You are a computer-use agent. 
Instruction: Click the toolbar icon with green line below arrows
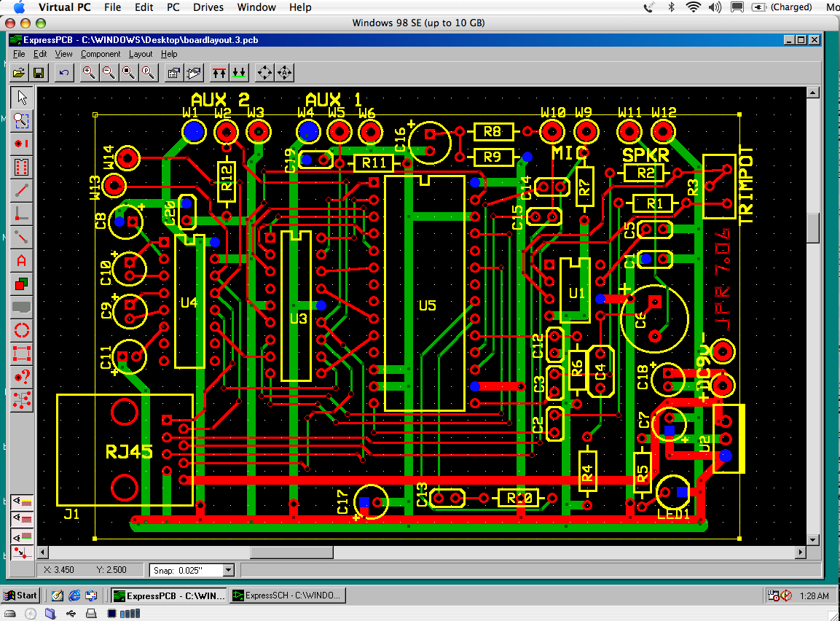(x=239, y=72)
